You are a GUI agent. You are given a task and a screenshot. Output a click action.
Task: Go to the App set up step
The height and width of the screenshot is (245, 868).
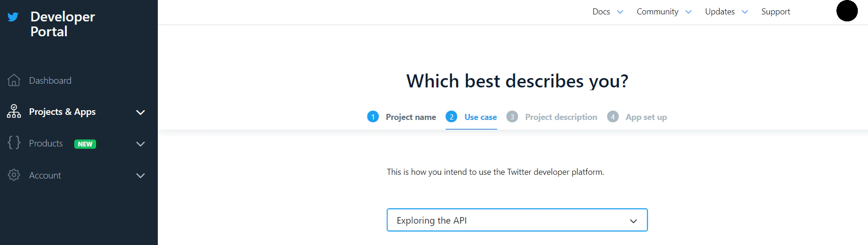click(x=646, y=117)
